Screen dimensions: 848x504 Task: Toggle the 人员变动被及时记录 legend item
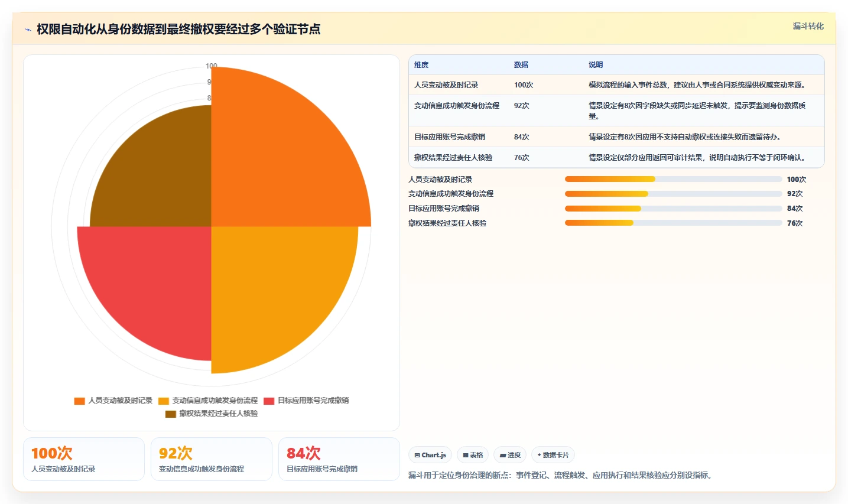point(113,401)
